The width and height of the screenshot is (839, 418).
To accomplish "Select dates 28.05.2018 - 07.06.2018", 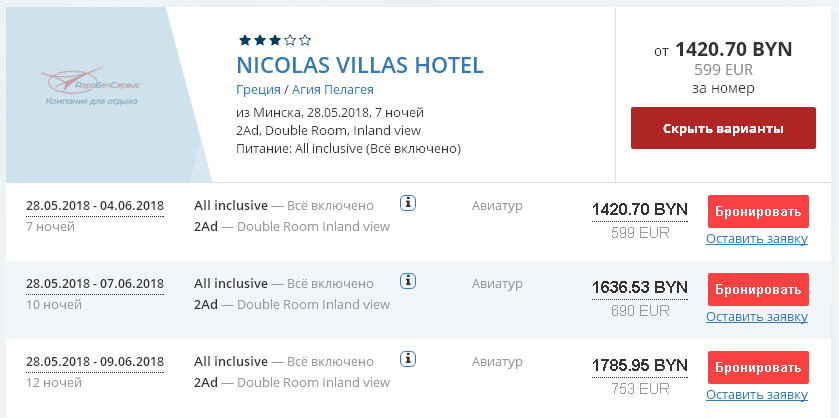I will click(x=95, y=284).
